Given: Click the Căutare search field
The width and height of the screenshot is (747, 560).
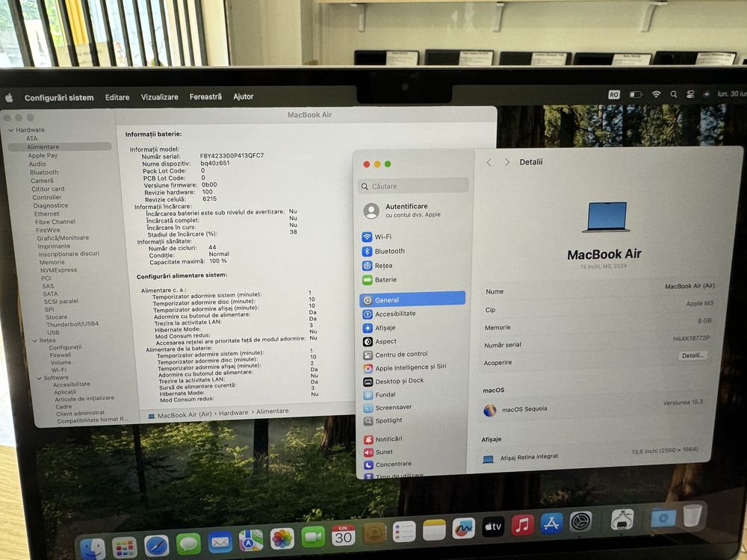Looking at the screenshot, I should coord(413,186).
